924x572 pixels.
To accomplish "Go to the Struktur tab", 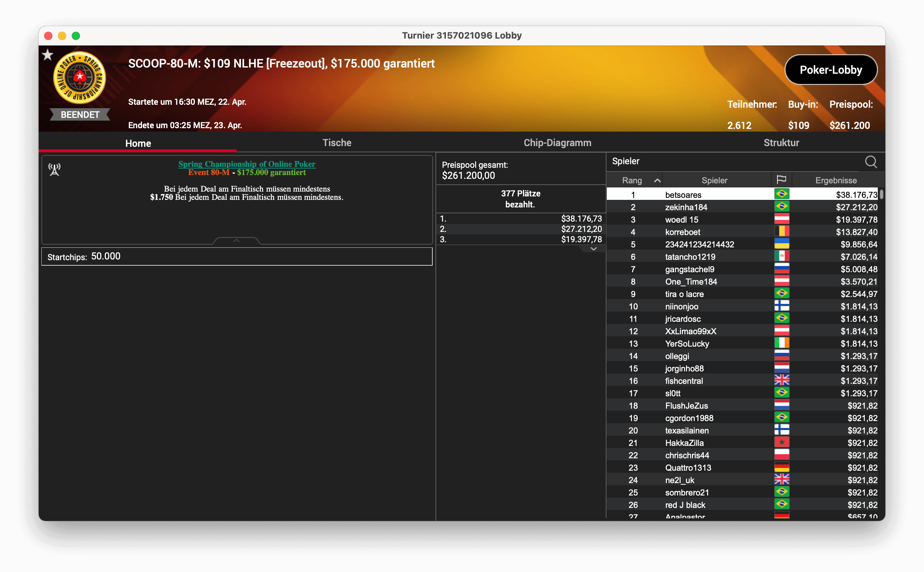I will click(x=781, y=143).
